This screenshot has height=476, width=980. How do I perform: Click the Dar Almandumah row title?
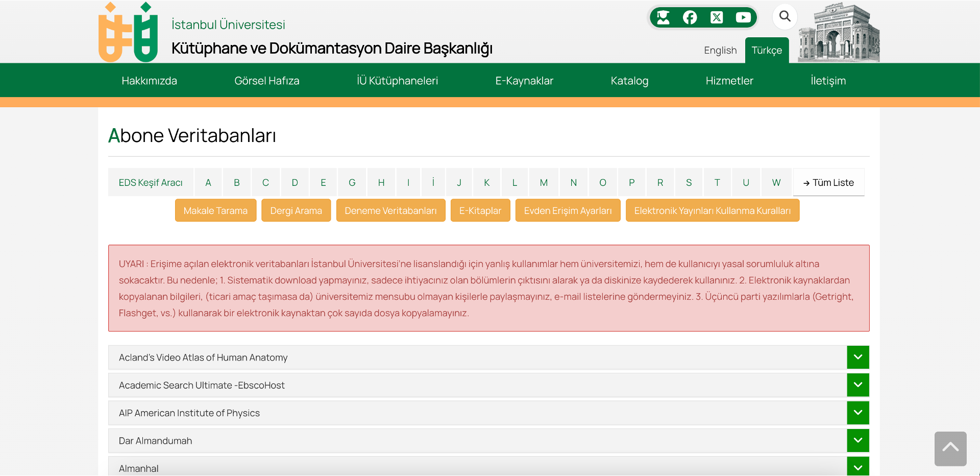click(x=156, y=441)
